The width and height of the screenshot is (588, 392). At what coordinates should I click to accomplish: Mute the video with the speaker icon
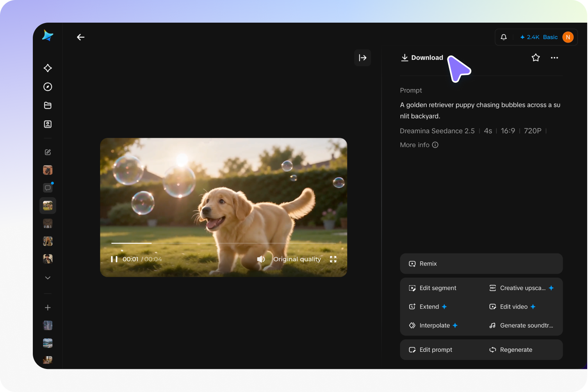[261, 259]
